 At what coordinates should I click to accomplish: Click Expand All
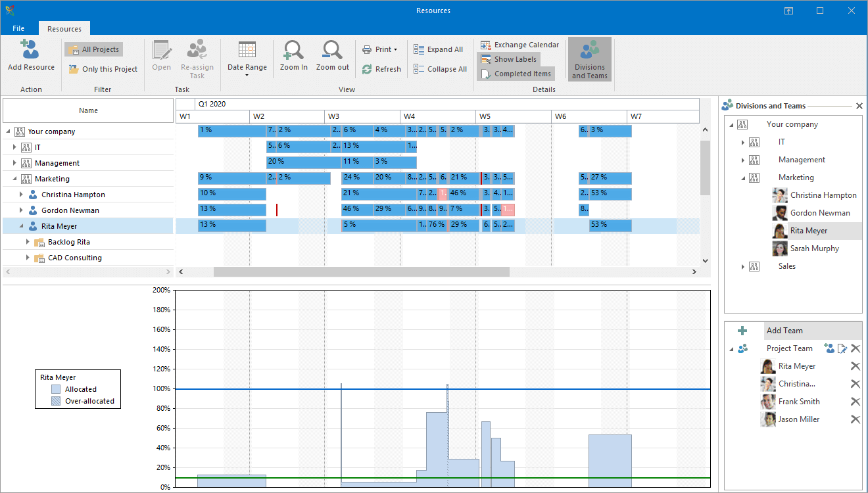tap(438, 49)
